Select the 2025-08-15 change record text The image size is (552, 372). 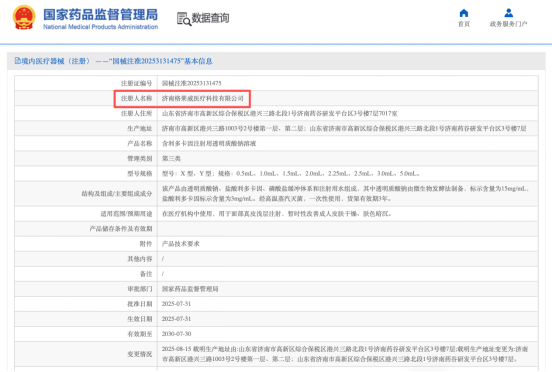coord(345,354)
